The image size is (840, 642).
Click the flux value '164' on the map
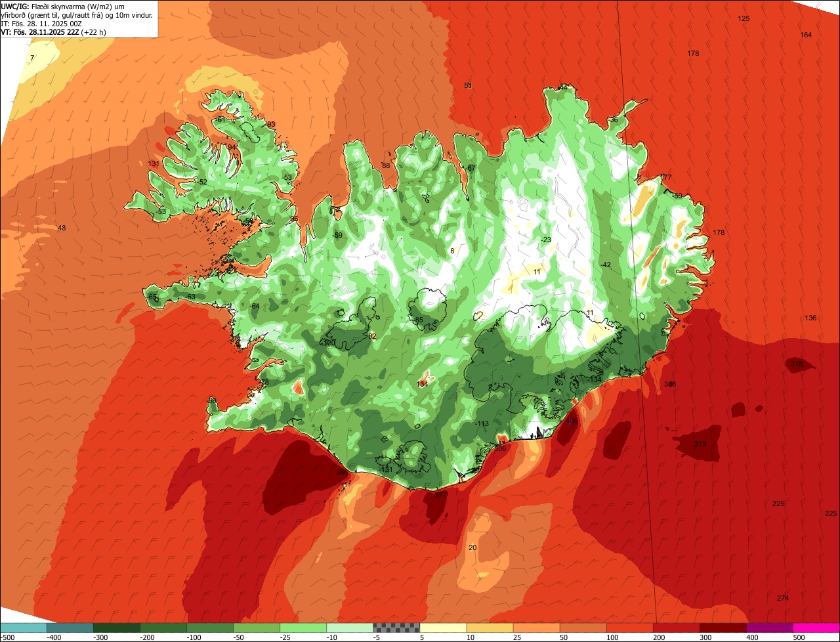(x=806, y=35)
